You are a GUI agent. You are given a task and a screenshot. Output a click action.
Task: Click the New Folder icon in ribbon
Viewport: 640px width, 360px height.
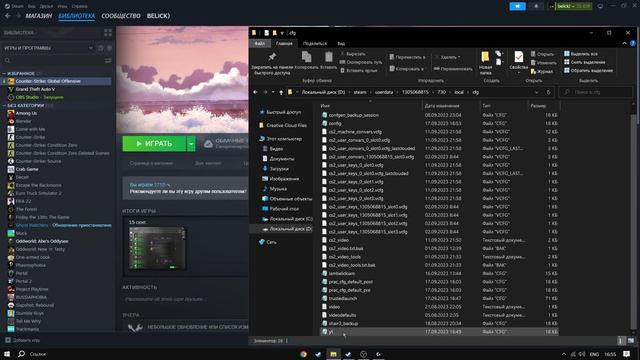point(485,57)
